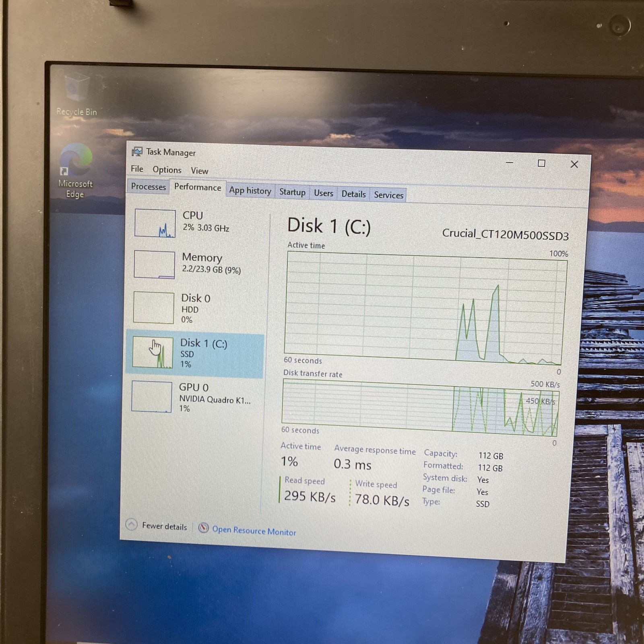Image resolution: width=644 pixels, height=644 pixels.
Task: Go to the Startup tab
Action: point(292,192)
